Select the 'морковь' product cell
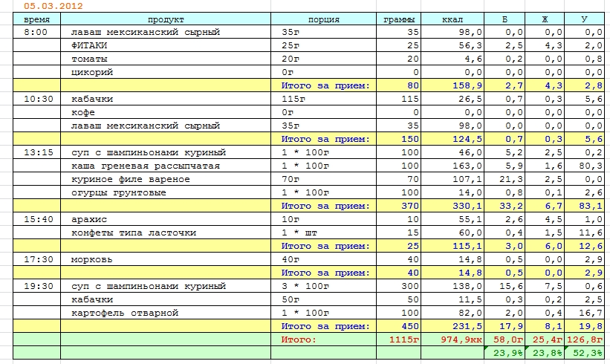610x364 pixels. (165, 259)
